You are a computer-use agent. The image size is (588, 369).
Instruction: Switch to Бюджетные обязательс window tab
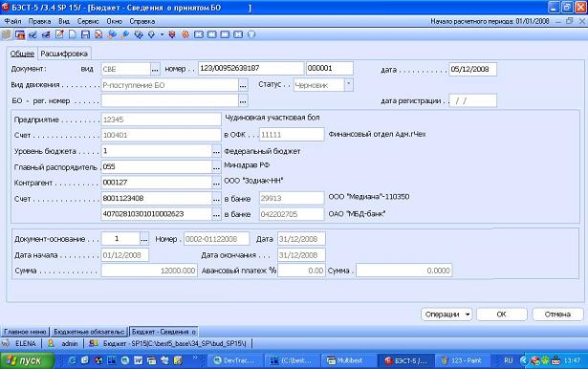[89, 332]
